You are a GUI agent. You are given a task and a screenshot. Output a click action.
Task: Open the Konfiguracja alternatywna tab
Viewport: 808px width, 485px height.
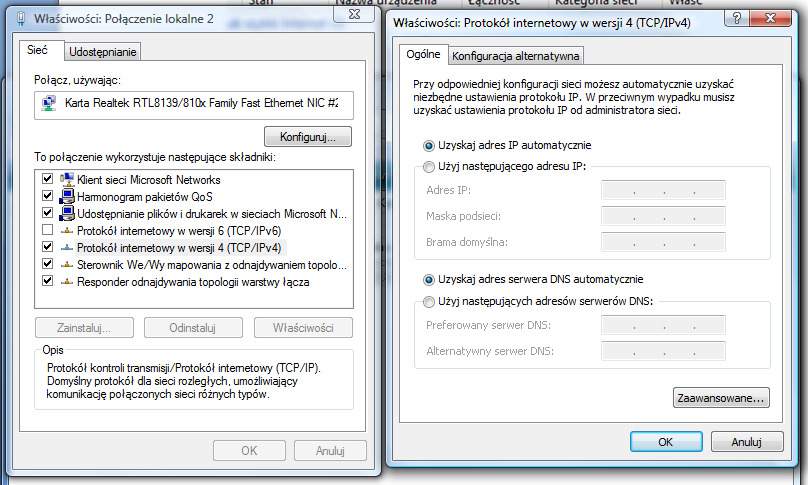click(x=515, y=56)
